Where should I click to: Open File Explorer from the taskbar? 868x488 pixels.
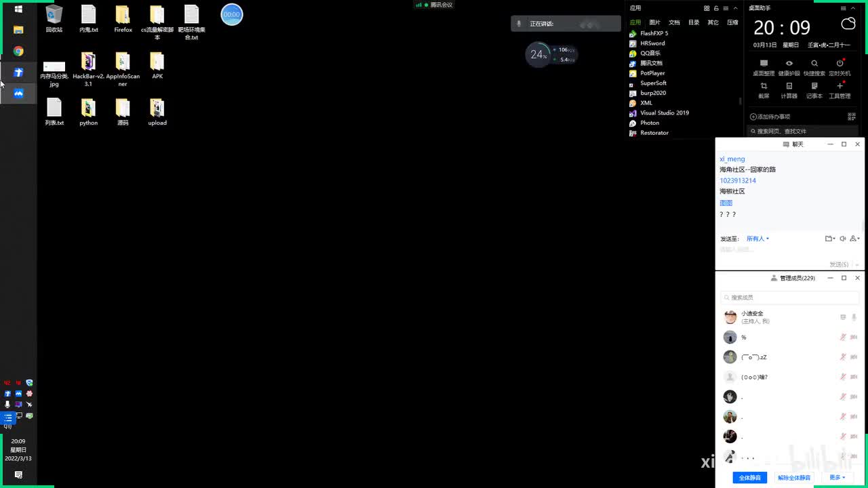18,30
